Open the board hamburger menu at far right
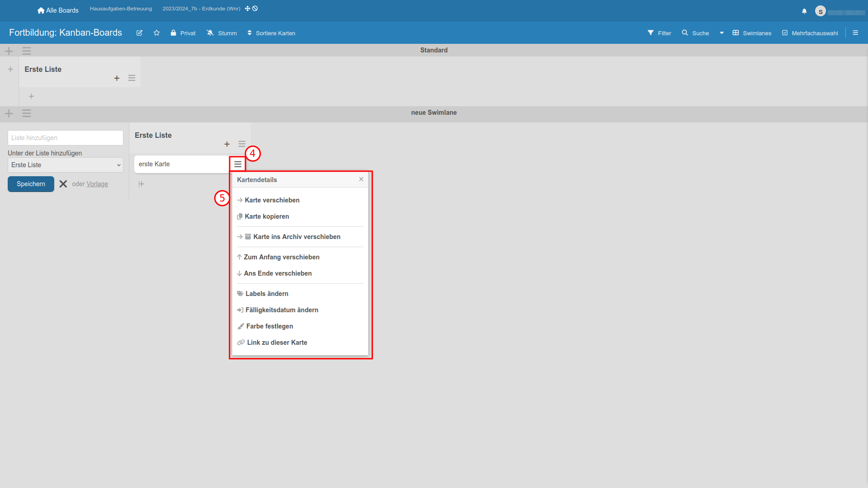Image resolution: width=868 pixels, height=488 pixels. click(x=855, y=33)
